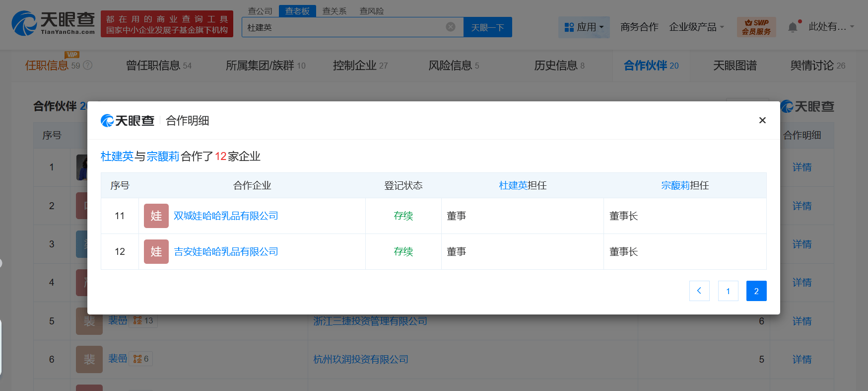
Task: Click the 宗馥莉 name link in dialog heading
Action: pyautogui.click(x=163, y=156)
